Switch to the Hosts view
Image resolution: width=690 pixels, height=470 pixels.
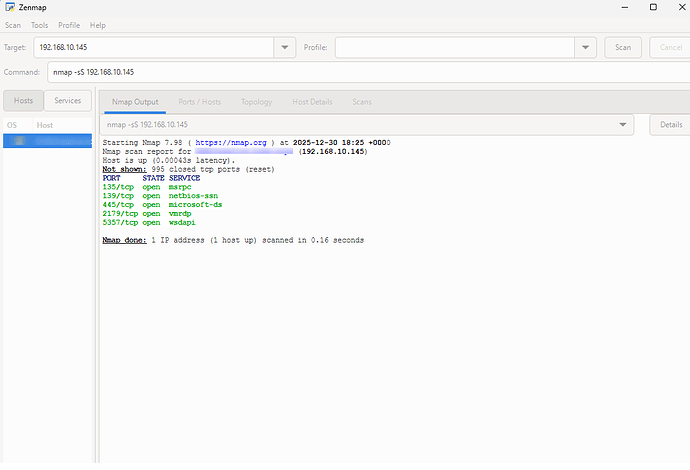coord(24,101)
